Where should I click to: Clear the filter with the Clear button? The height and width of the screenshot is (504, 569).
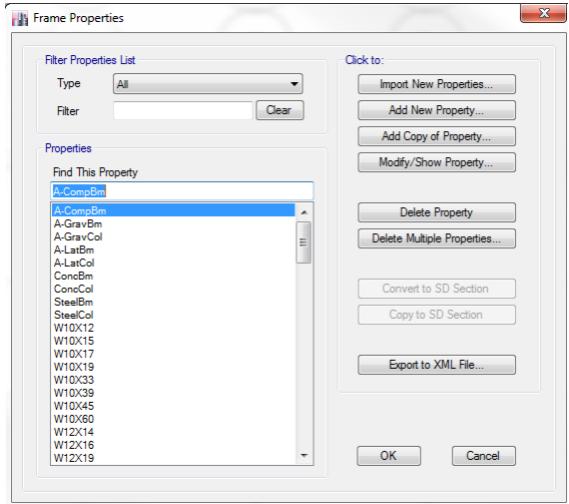pyautogui.click(x=279, y=110)
